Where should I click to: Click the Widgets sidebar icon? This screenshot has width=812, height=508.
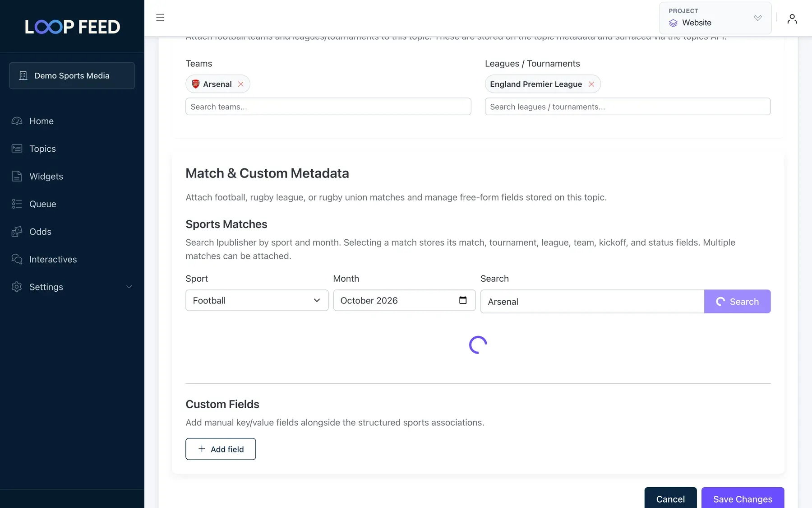[x=17, y=176]
